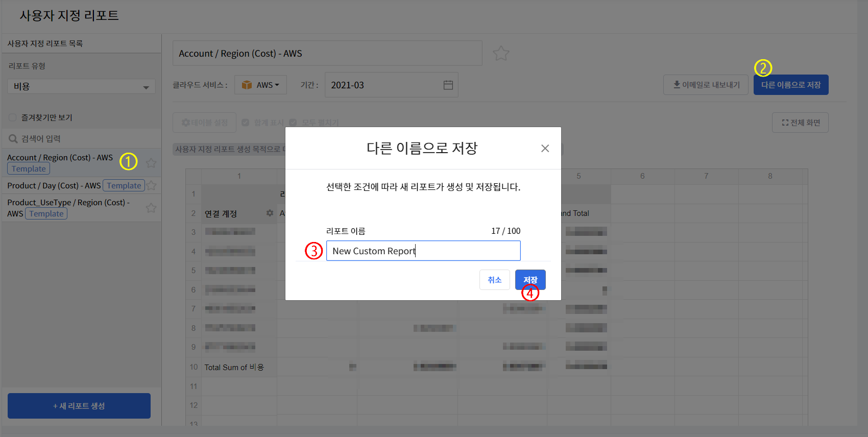
Task: Toggle the 모두 펼치기 checkbox
Action: click(293, 123)
